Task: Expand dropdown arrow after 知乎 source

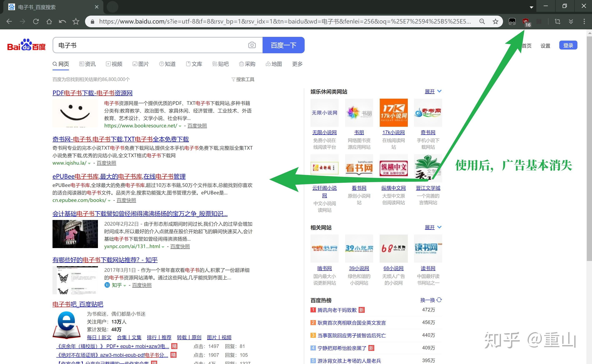Action: tap(125, 286)
